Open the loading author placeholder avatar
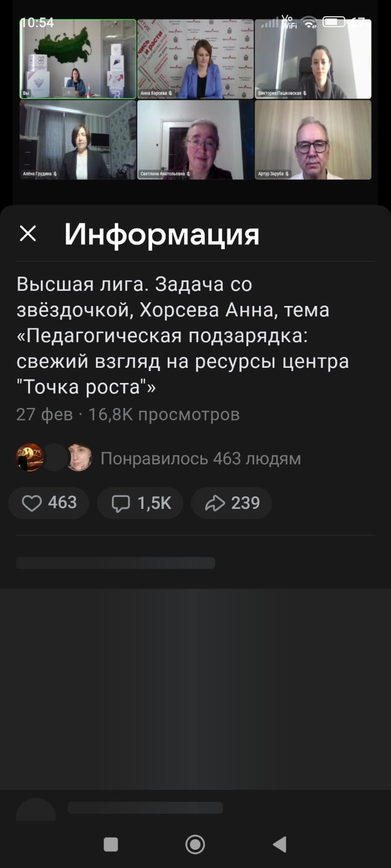This screenshot has width=391, height=868. pos(36,809)
